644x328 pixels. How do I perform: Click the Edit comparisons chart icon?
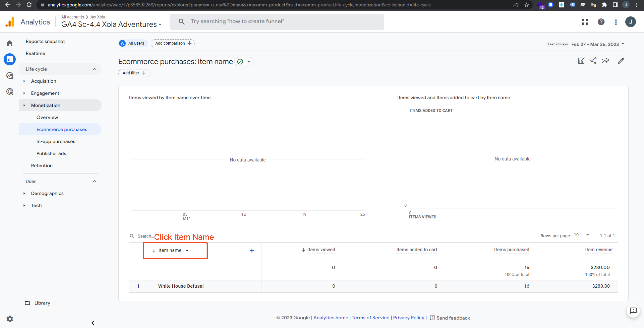tap(581, 61)
